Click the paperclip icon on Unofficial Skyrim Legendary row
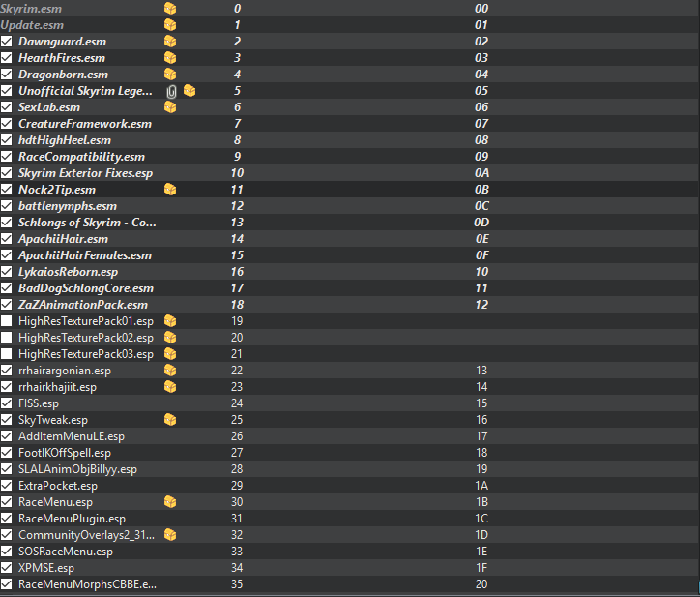The image size is (700, 597). [171, 92]
